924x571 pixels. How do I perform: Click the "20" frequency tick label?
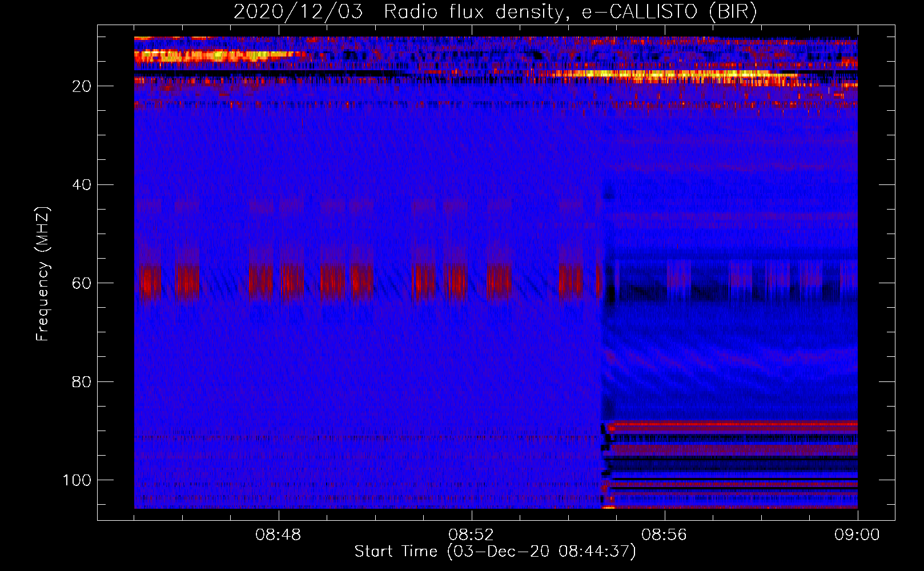pyautogui.click(x=82, y=86)
